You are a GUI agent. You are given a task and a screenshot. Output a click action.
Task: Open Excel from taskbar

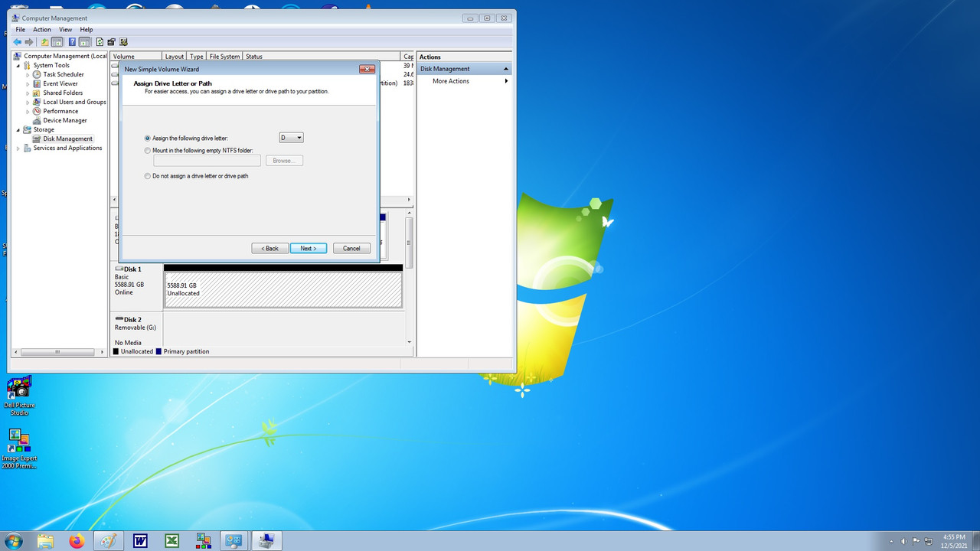coord(172,541)
